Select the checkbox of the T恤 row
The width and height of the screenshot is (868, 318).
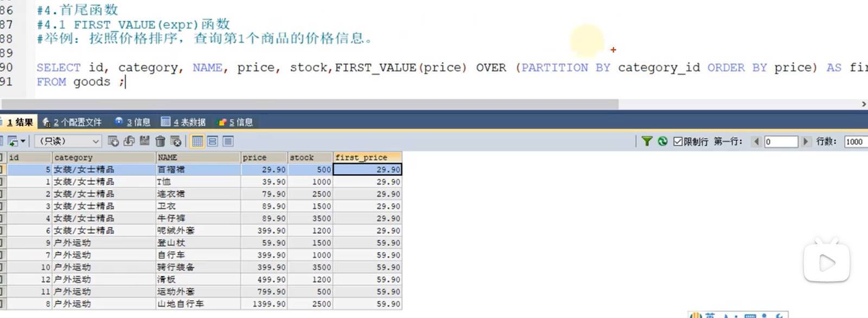(x=2, y=182)
